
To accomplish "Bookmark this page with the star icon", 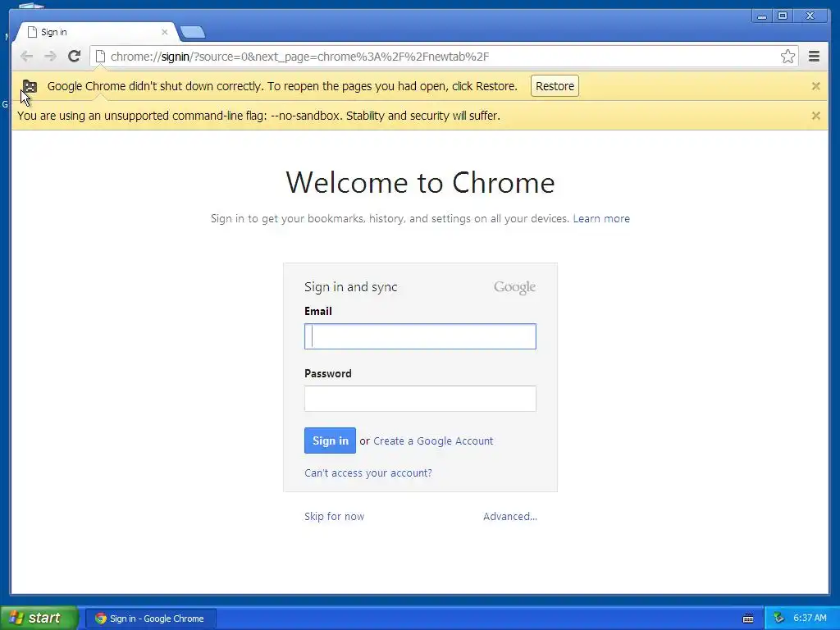I will click(787, 57).
